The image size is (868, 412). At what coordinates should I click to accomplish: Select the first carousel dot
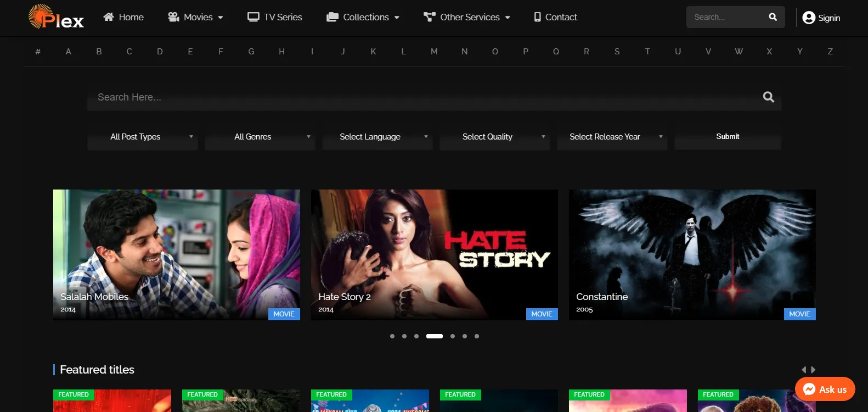click(x=392, y=336)
